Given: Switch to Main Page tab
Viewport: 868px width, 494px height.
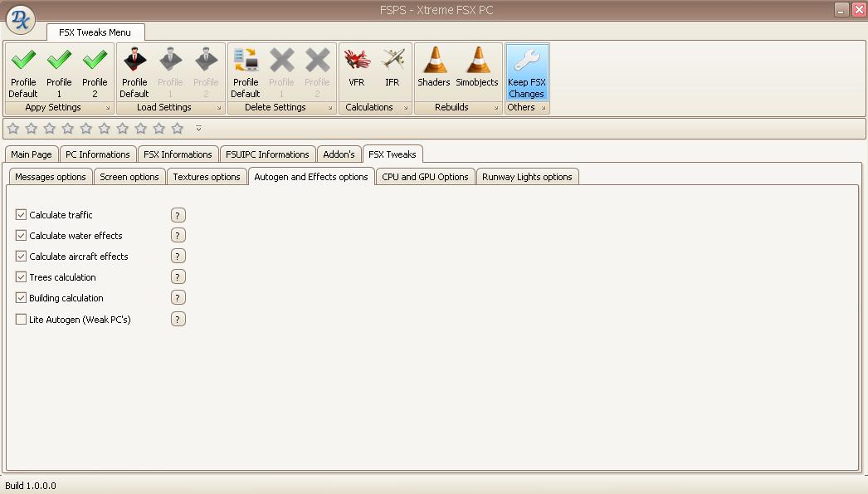Looking at the screenshot, I should [x=32, y=154].
